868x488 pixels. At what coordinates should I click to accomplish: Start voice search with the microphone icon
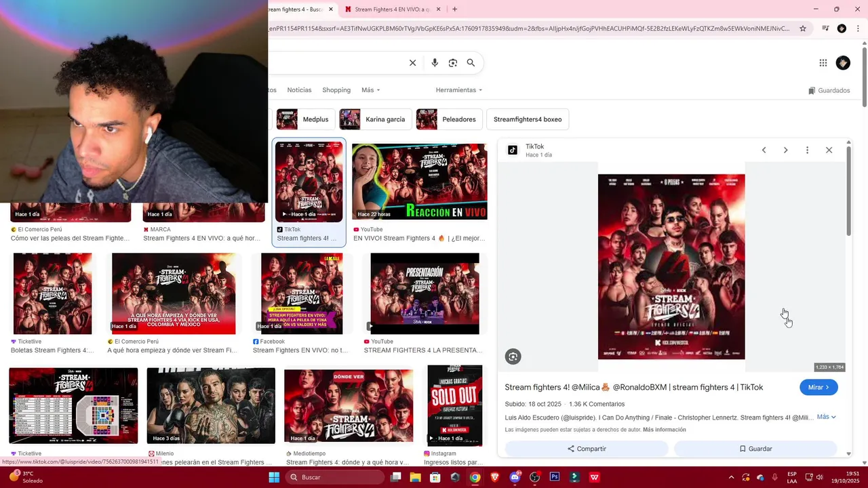tap(435, 63)
